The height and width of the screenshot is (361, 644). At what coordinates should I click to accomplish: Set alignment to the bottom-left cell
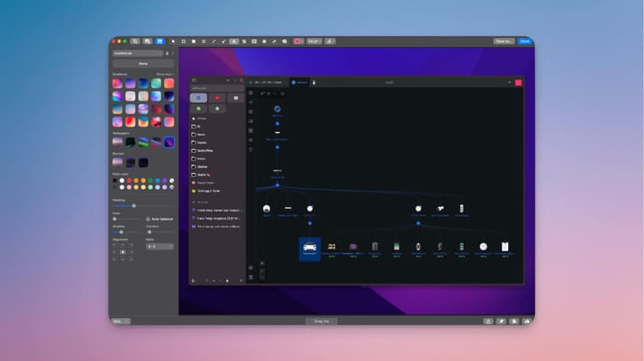114,259
